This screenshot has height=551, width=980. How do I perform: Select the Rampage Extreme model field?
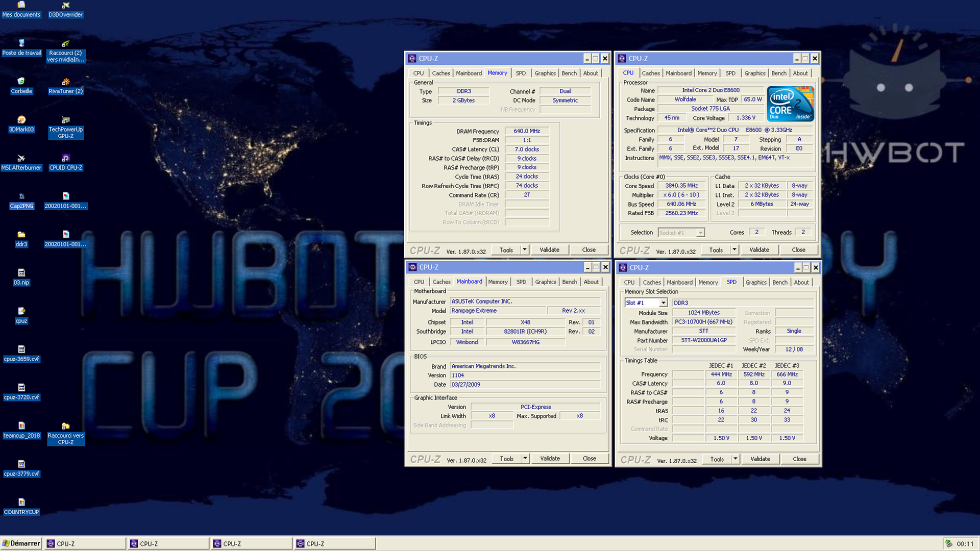click(x=497, y=311)
